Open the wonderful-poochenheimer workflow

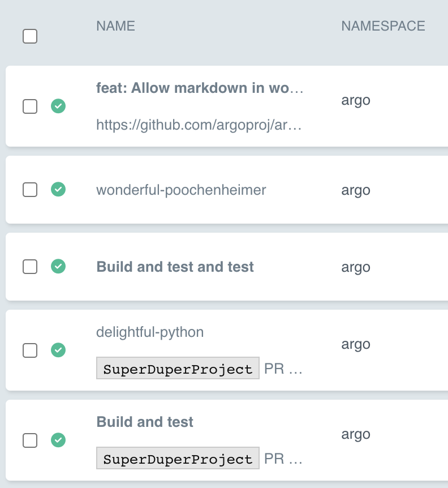tap(181, 190)
